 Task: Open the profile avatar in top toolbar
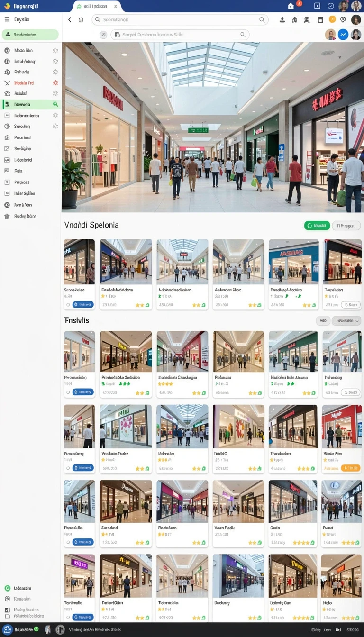pyautogui.click(x=356, y=19)
